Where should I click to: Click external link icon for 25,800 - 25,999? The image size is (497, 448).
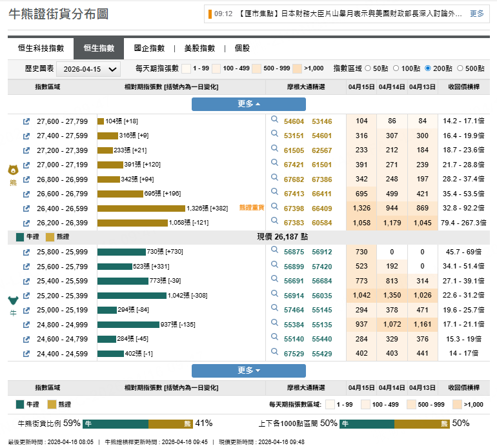[x=26, y=252]
